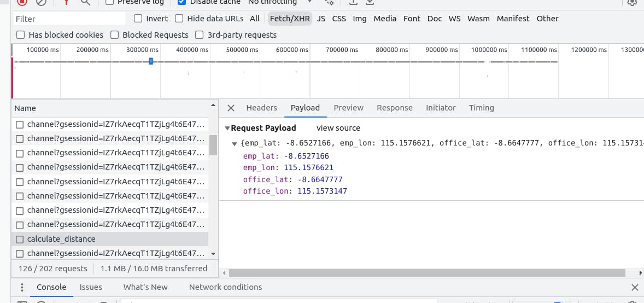This screenshot has height=303, width=644.
Task: View the Timing tab
Action: click(481, 108)
